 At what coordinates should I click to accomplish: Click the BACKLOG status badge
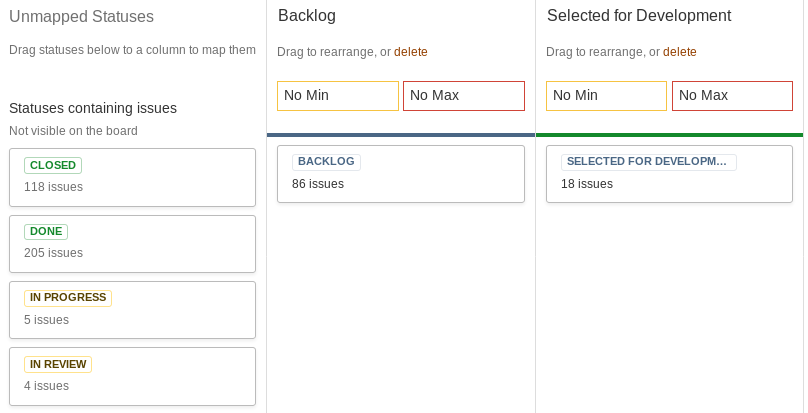[x=326, y=162]
